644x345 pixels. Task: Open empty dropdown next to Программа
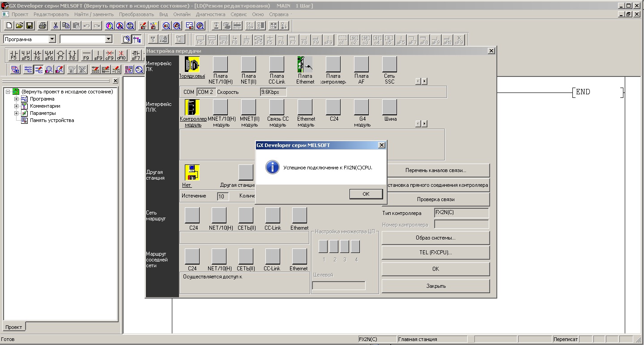pos(108,39)
